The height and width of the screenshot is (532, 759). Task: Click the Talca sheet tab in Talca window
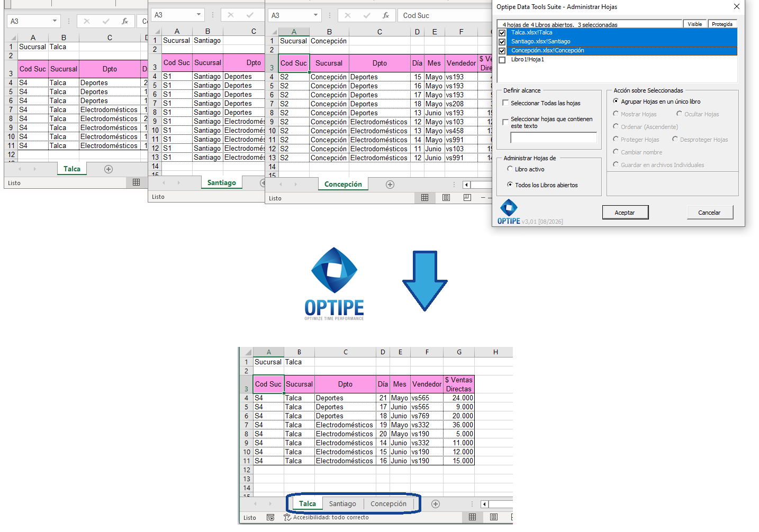tap(72, 169)
